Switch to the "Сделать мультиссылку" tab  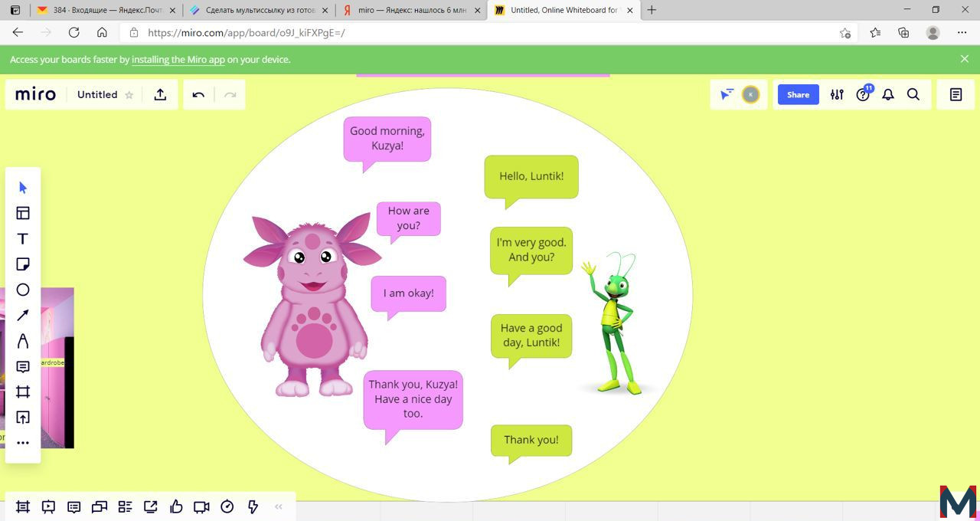[259, 10]
